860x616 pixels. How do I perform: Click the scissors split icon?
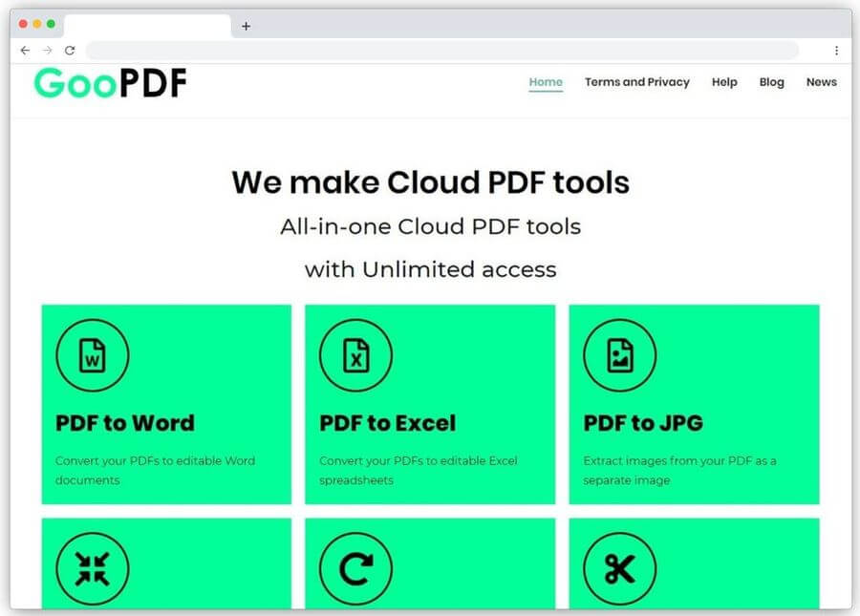click(620, 569)
